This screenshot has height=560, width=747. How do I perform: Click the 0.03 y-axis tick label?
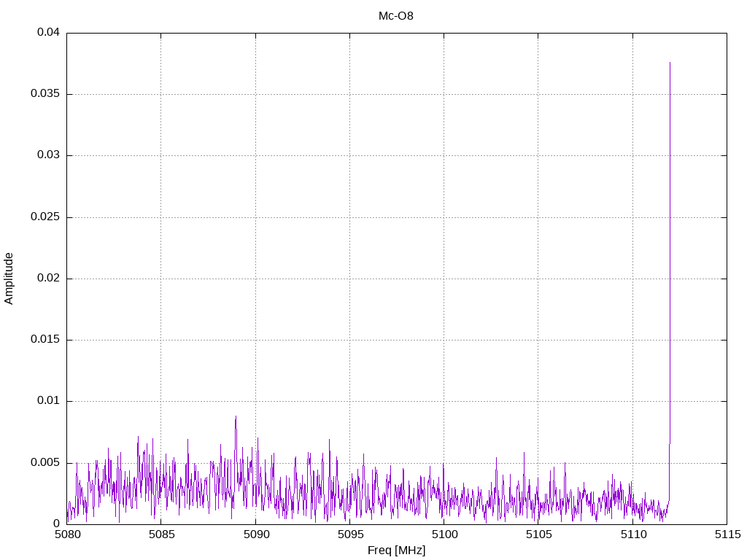[48, 155]
